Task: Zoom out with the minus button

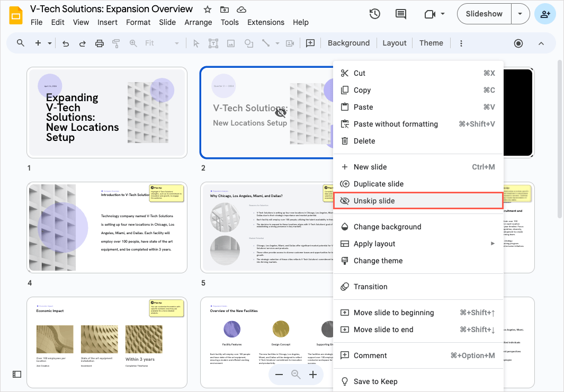Action: click(x=279, y=375)
